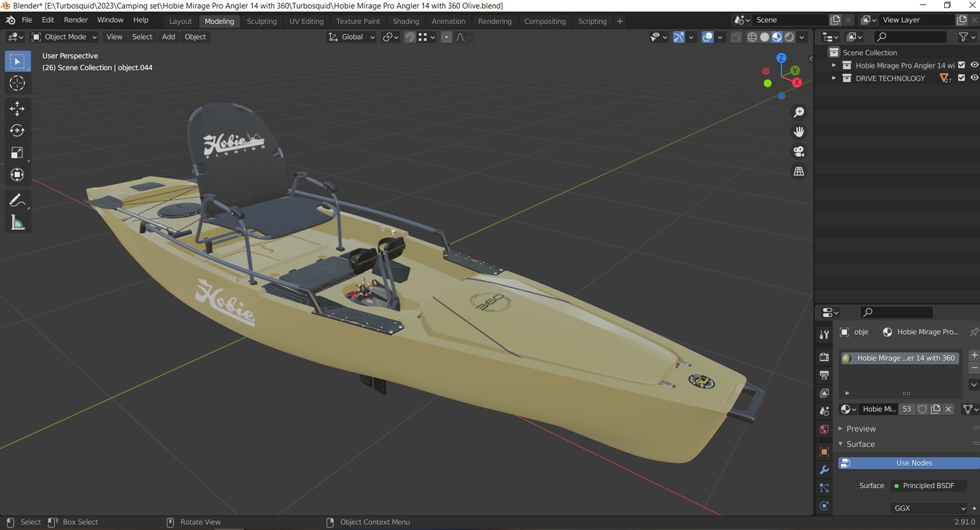This screenshot has height=530, width=980.
Task: Toggle viewport overlays display
Action: pyautogui.click(x=707, y=37)
